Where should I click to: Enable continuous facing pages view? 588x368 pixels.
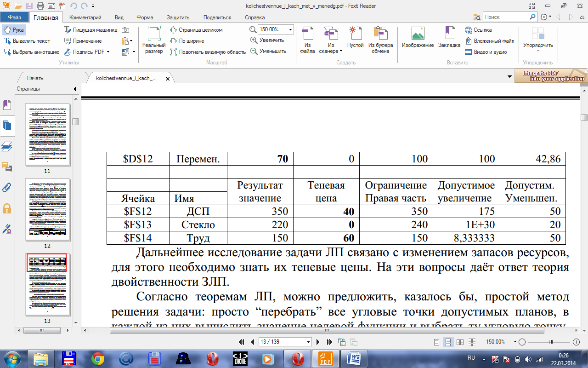[472, 342]
